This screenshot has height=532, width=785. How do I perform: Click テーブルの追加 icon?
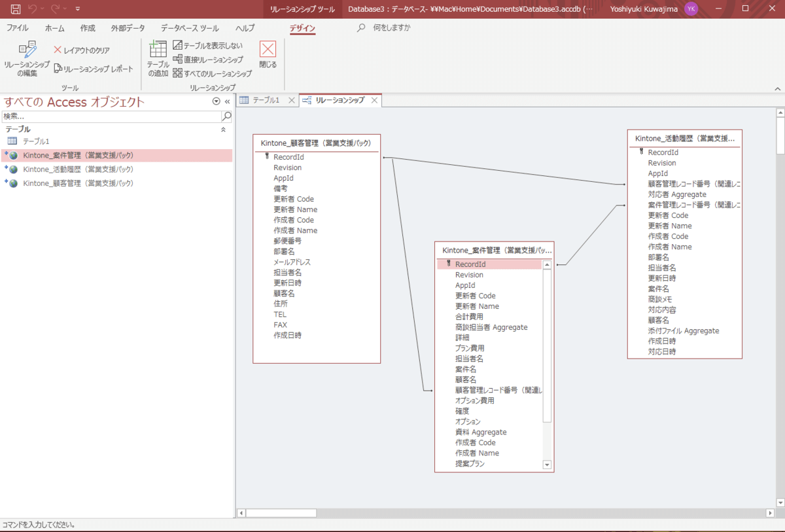(158, 59)
